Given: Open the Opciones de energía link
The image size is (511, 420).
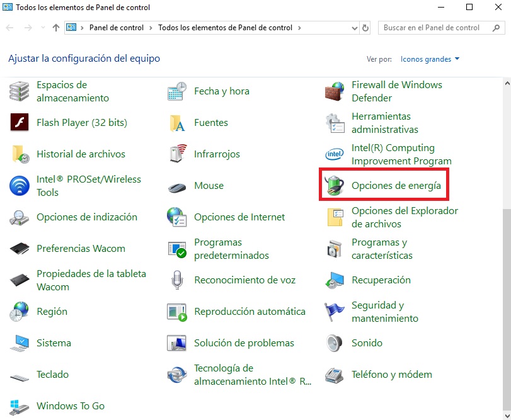Looking at the screenshot, I should [x=396, y=186].
